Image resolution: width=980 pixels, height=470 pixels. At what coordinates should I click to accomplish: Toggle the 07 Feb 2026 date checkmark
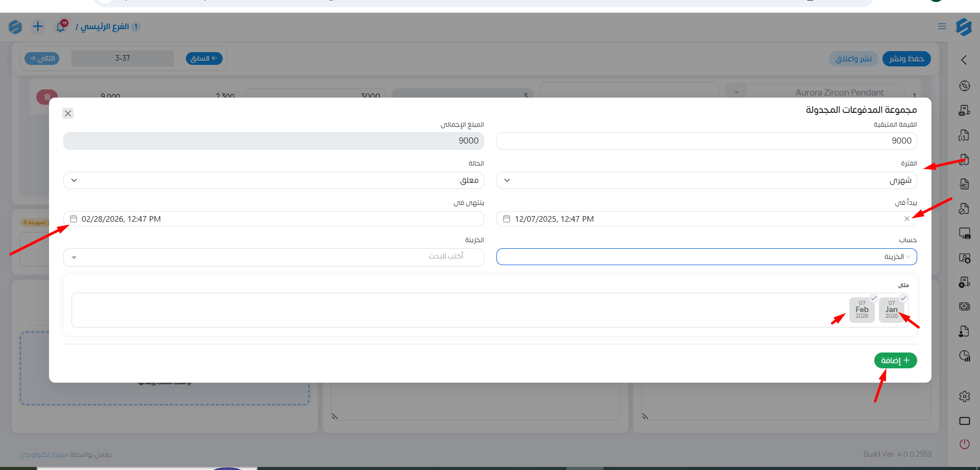[873, 298]
